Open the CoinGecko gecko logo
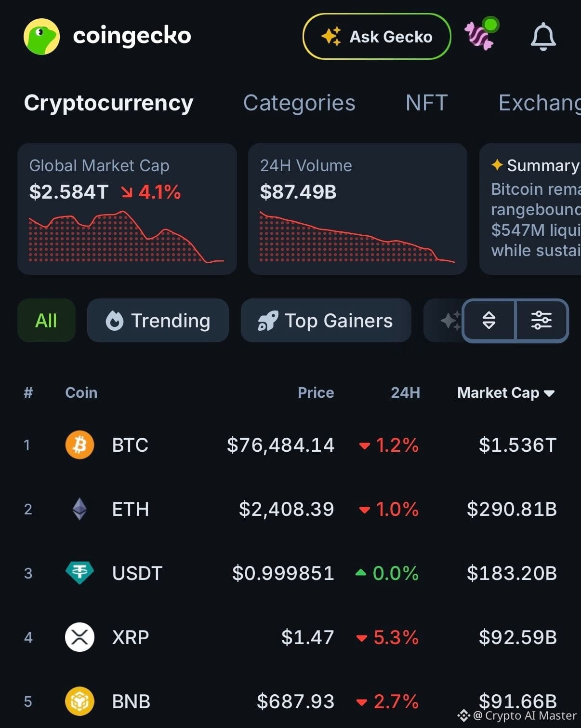The height and width of the screenshot is (728, 581). point(42,37)
